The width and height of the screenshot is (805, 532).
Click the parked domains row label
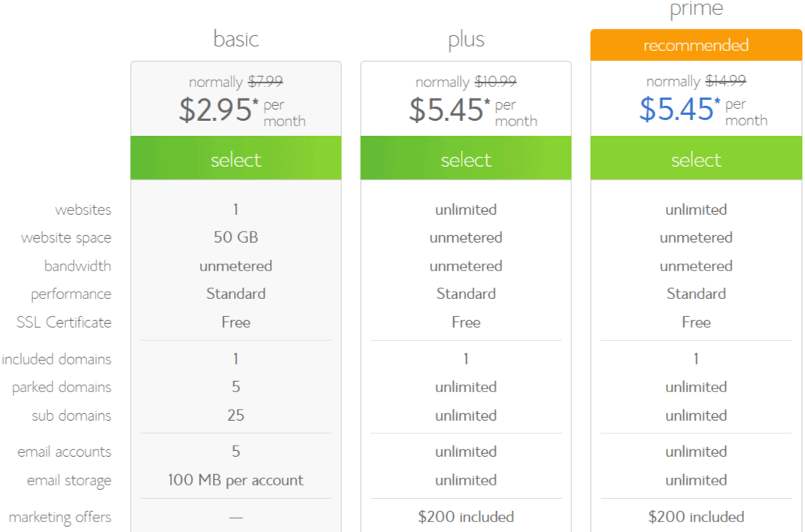[62, 388]
